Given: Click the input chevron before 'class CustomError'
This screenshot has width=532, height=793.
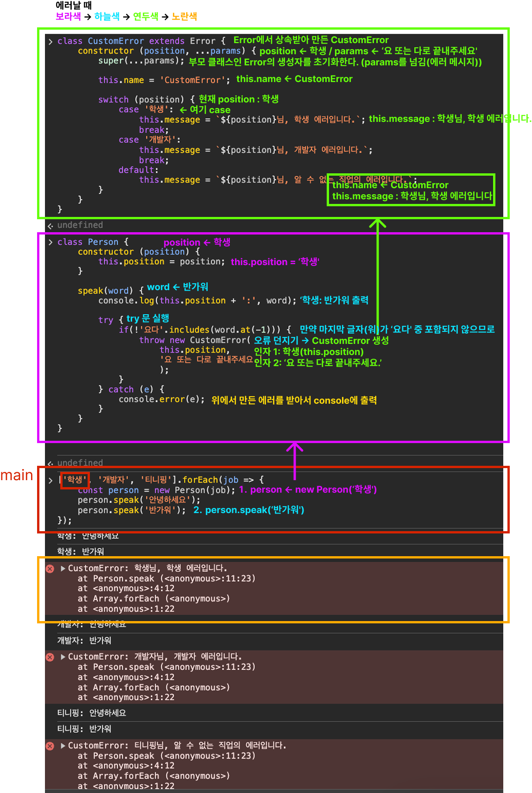Looking at the screenshot, I should pyautogui.click(x=51, y=41).
